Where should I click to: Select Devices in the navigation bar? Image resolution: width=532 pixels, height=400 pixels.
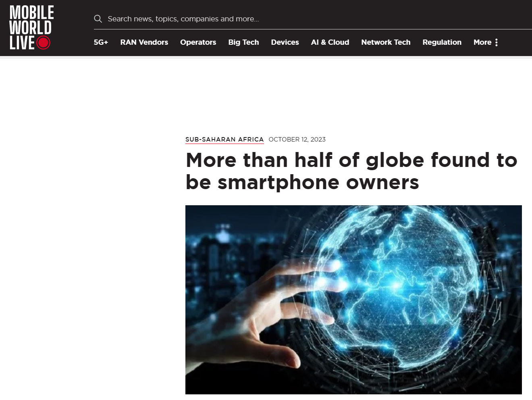(285, 42)
